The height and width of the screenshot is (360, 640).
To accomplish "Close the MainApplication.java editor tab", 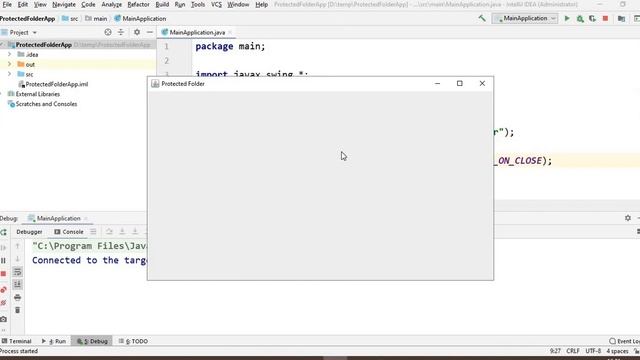I will click(x=230, y=32).
